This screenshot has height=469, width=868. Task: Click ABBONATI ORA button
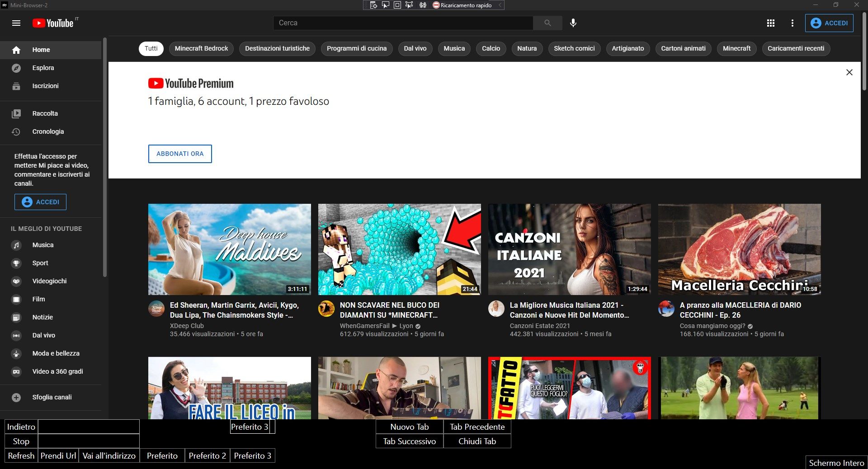[180, 154]
